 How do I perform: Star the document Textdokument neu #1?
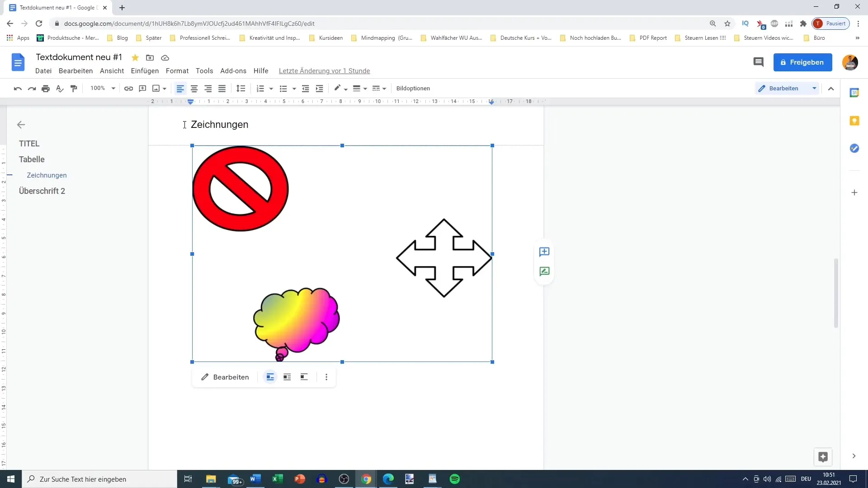135,58
